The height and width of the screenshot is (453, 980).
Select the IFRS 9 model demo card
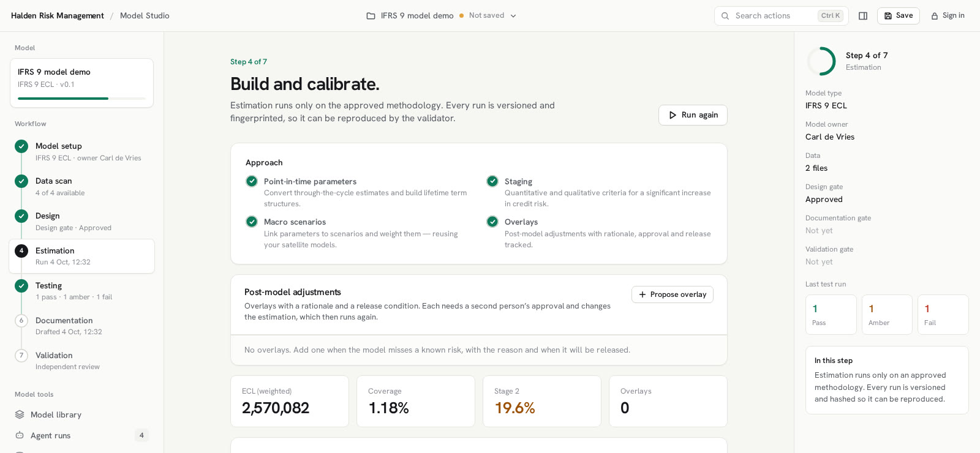(81, 83)
